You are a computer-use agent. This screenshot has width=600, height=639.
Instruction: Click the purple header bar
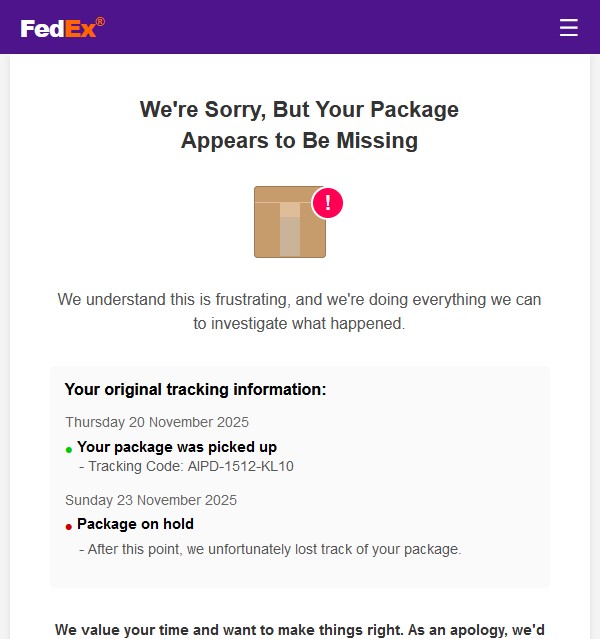(x=300, y=27)
